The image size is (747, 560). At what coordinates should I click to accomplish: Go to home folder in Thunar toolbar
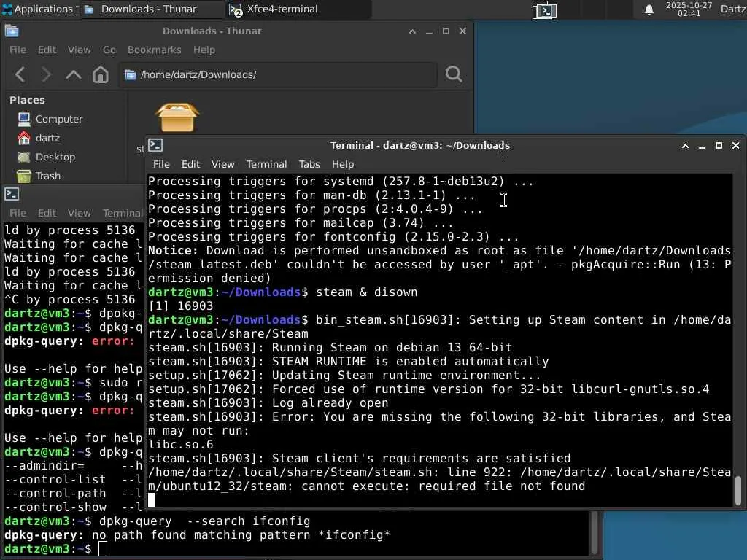click(x=101, y=74)
